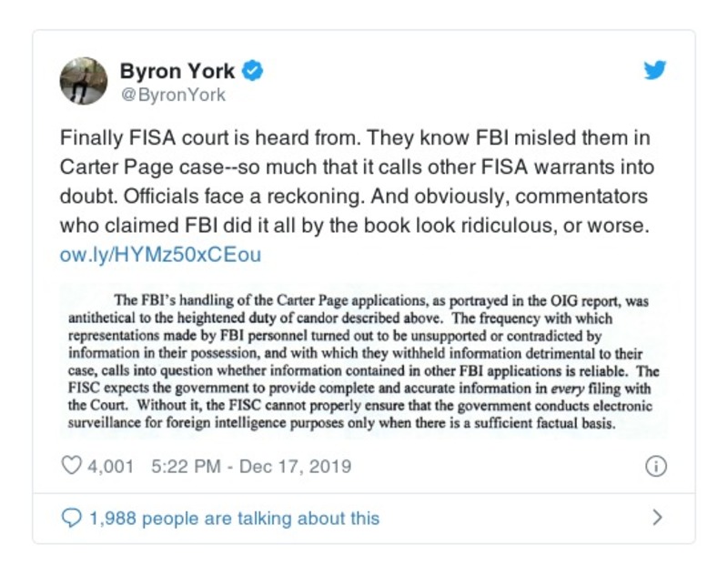Expand the conversation with the right chevron

coord(657,518)
